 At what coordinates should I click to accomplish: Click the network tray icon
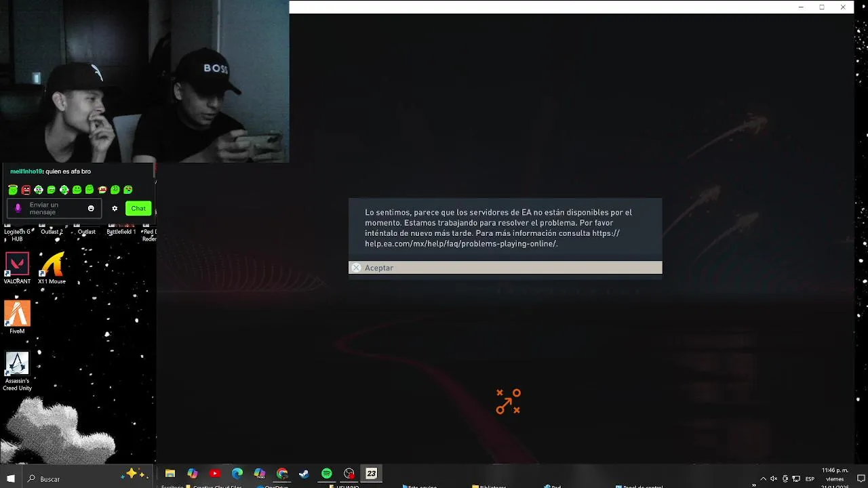pos(796,479)
